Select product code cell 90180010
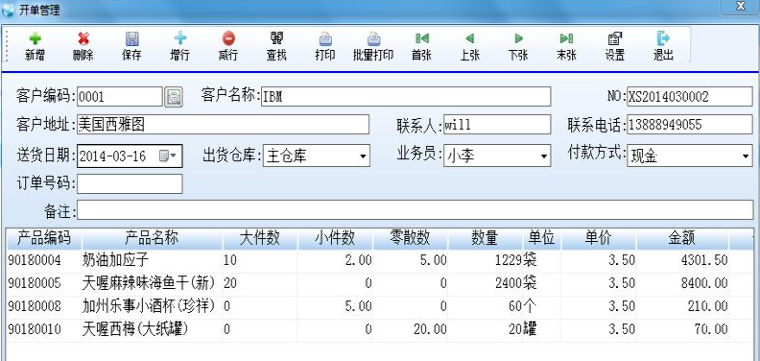The height and width of the screenshot is (361, 760). click(x=44, y=330)
